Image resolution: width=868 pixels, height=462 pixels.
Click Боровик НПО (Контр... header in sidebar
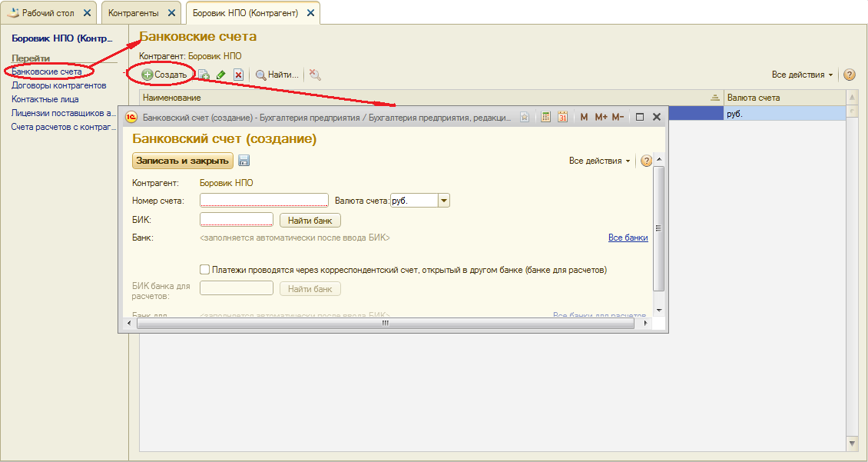(x=62, y=38)
